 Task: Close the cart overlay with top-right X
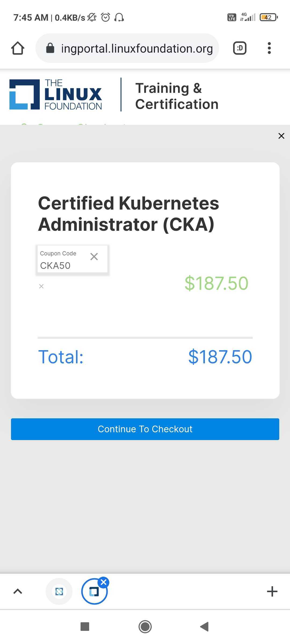(x=281, y=136)
